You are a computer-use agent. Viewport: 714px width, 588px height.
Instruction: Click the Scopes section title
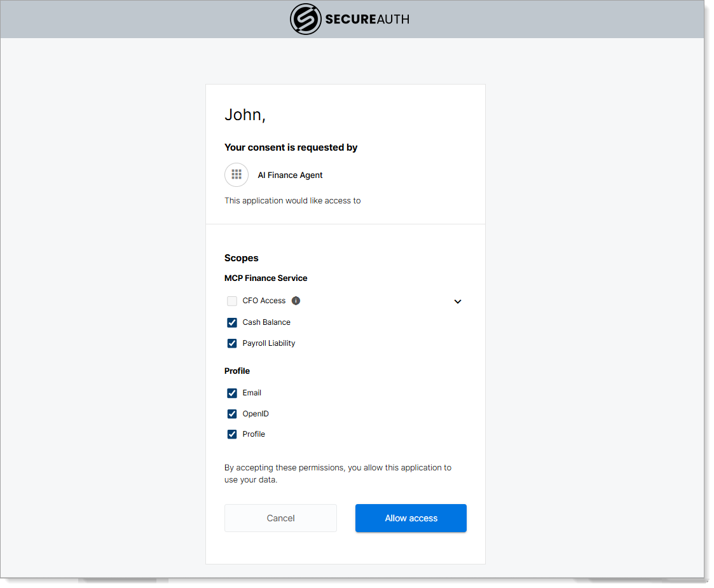(x=241, y=257)
